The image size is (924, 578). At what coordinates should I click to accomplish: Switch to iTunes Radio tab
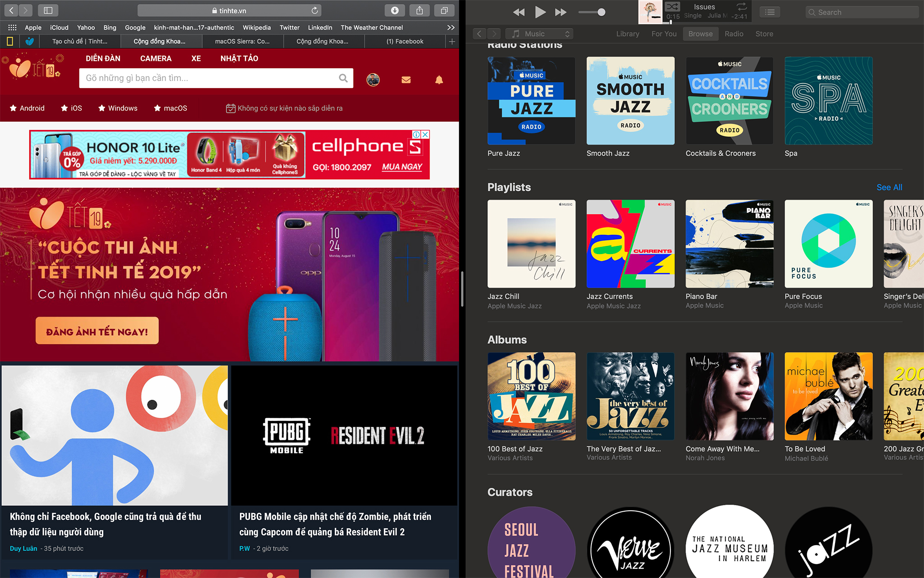734,34
